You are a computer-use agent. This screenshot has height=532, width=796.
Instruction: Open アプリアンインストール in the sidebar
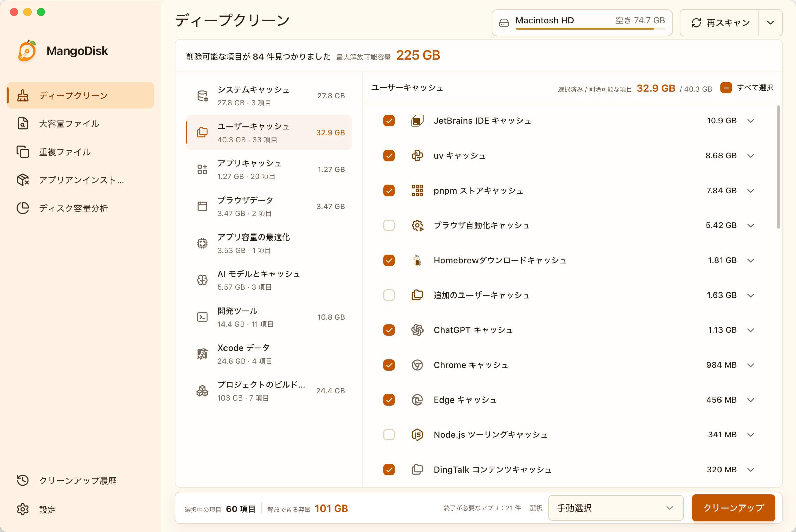tap(81, 180)
